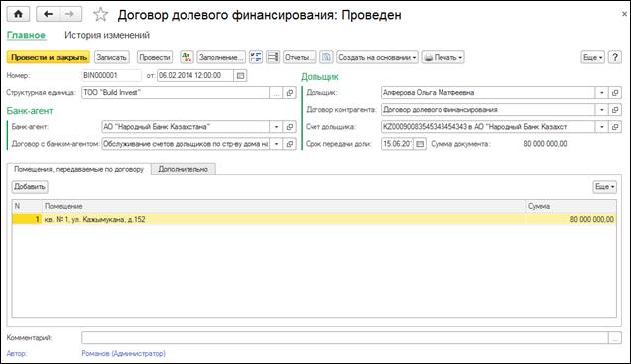631x364 pixels.
Task: Switch to the История изменений section
Action: pyautogui.click(x=107, y=35)
